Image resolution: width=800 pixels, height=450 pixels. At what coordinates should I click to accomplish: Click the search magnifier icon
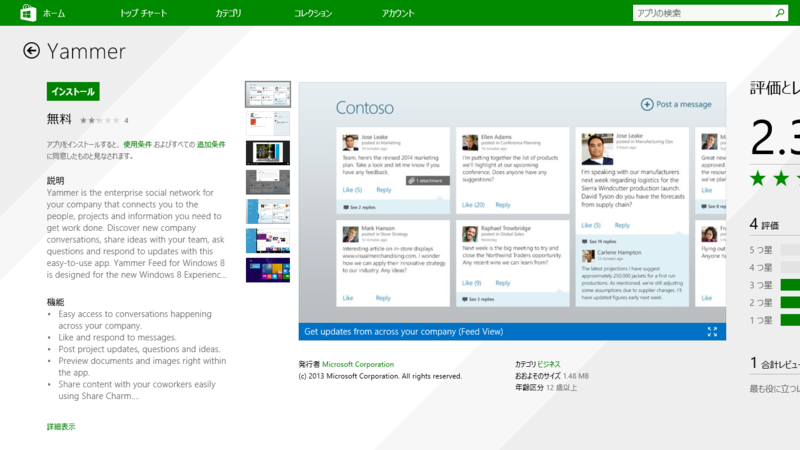tap(780, 13)
